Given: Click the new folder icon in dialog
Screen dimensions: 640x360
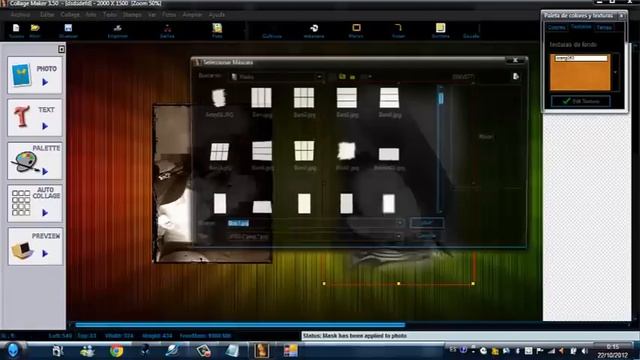Looking at the screenshot, I should [x=352, y=76].
